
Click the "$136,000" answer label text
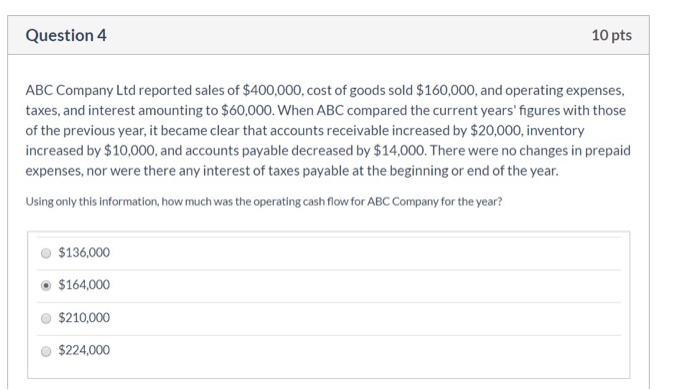tap(84, 253)
